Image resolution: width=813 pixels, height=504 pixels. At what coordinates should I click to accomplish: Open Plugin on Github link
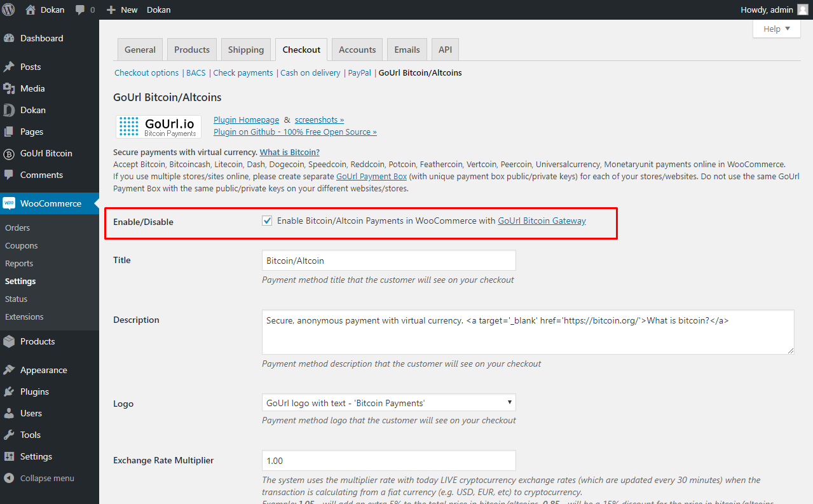pos(295,132)
